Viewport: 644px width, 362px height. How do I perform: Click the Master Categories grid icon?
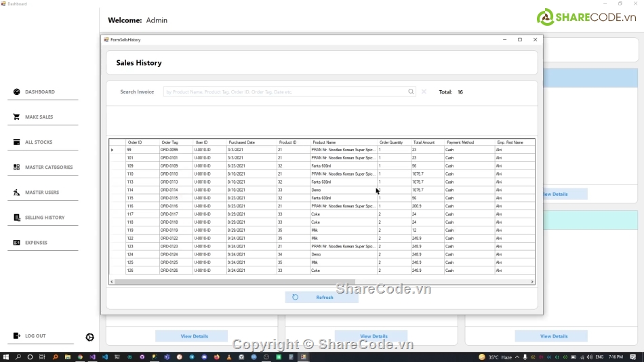click(16, 167)
